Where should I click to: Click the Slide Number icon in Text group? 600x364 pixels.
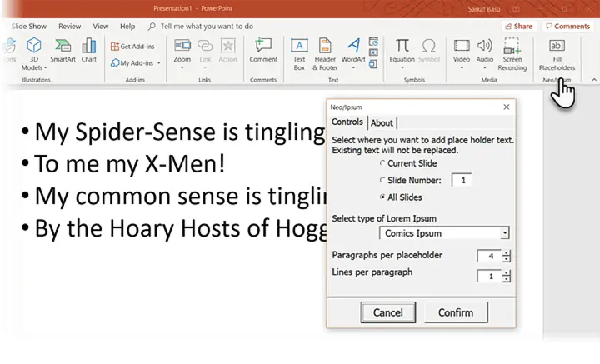(x=373, y=52)
